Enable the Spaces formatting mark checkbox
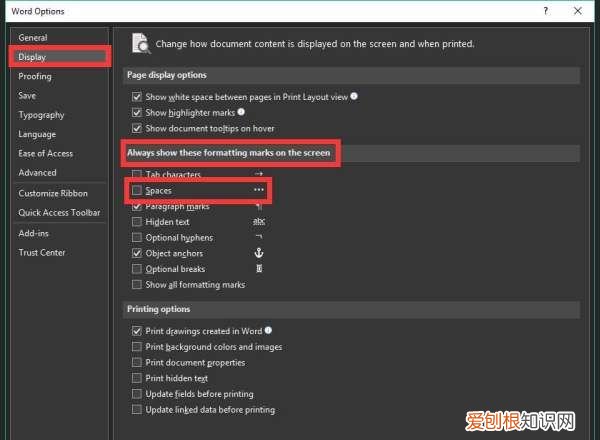 [x=137, y=190]
